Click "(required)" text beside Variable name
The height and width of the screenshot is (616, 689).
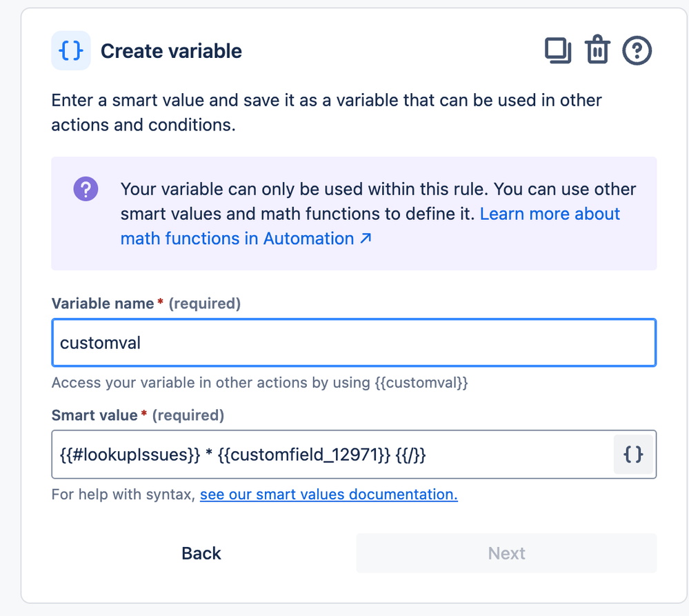click(204, 304)
